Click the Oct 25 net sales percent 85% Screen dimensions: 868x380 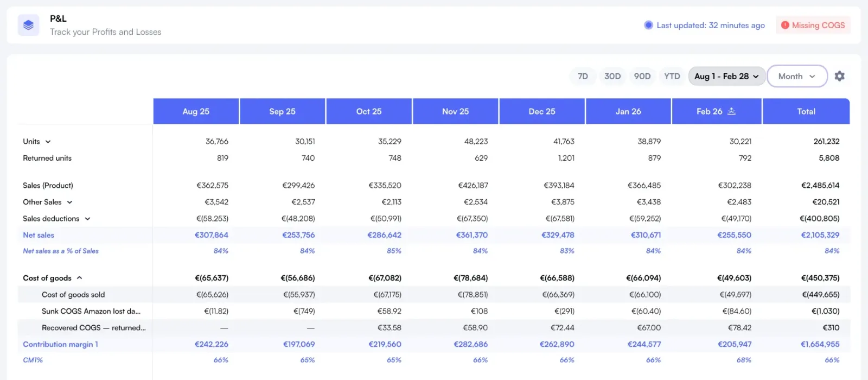coord(394,251)
